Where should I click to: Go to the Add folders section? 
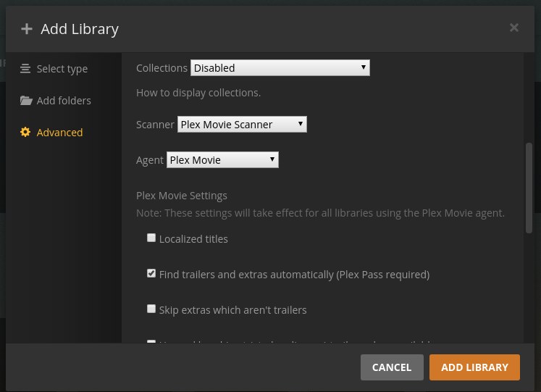[x=64, y=101]
